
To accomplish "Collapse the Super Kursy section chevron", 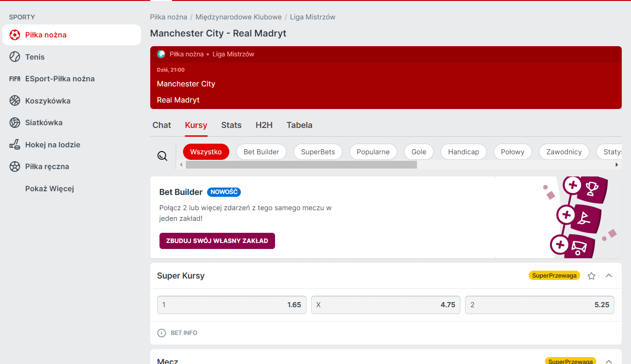I will 609,275.
